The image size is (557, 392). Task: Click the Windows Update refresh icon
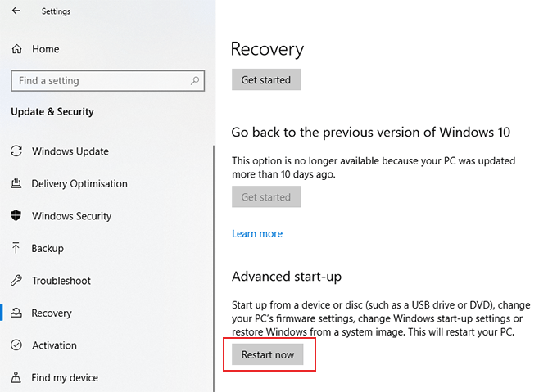pyautogui.click(x=16, y=151)
